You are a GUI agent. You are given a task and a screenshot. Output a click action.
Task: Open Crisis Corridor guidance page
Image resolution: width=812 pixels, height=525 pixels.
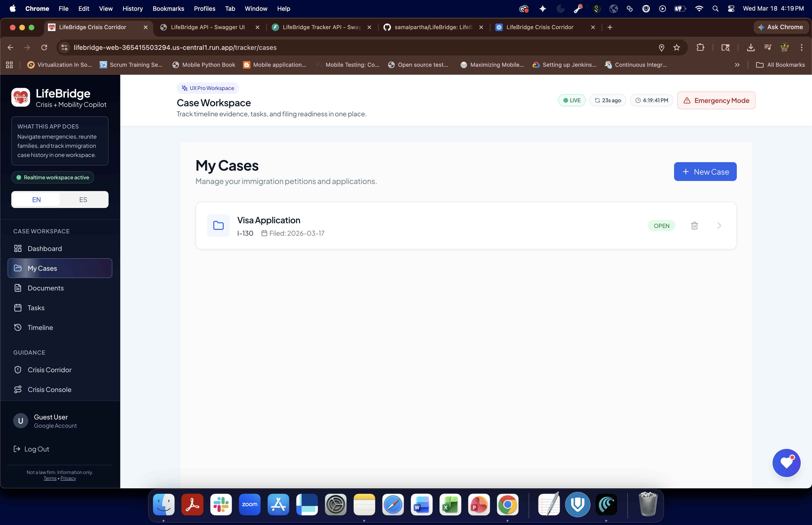coord(49,370)
